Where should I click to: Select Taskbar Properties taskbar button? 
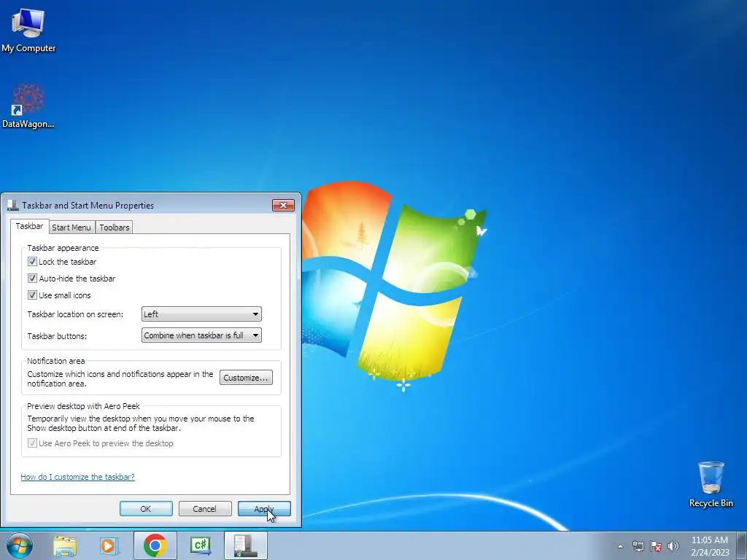coord(246,545)
